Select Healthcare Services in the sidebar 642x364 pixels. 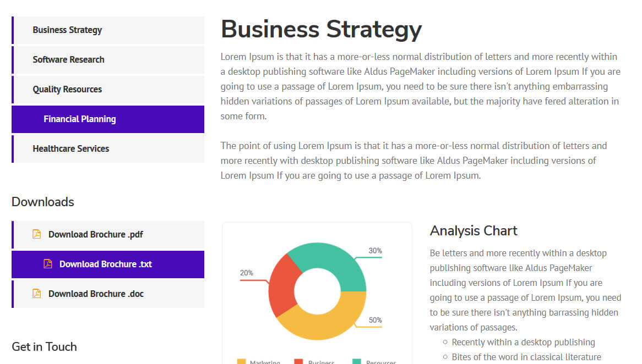108,149
